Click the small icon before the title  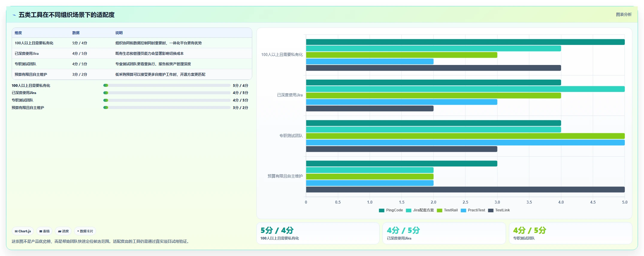pyautogui.click(x=14, y=15)
